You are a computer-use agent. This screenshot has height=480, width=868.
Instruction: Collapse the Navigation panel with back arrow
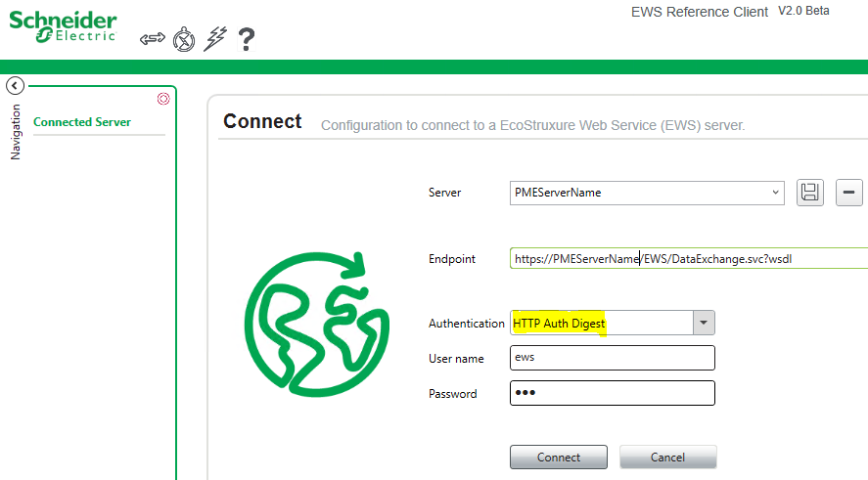(x=15, y=86)
